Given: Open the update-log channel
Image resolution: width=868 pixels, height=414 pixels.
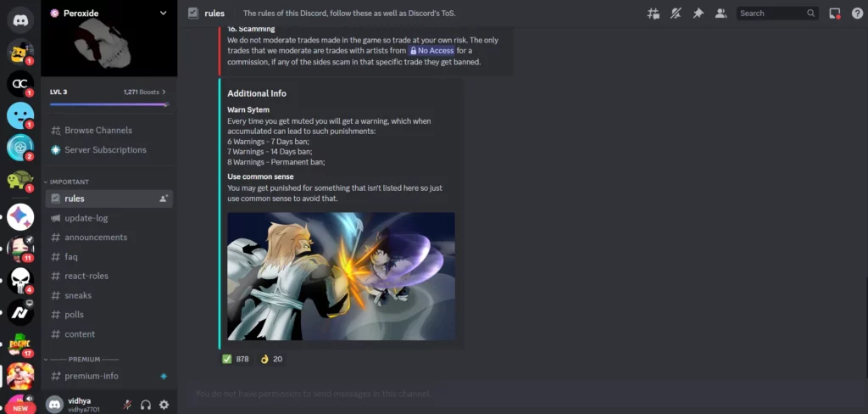Looking at the screenshot, I should tap(109, 218).
